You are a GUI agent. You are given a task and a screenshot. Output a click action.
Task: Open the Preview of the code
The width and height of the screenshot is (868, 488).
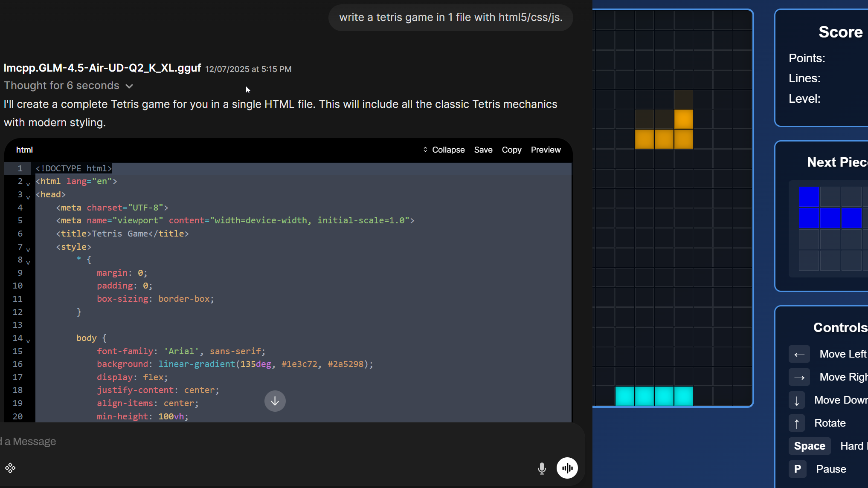(x=546, y=150)
